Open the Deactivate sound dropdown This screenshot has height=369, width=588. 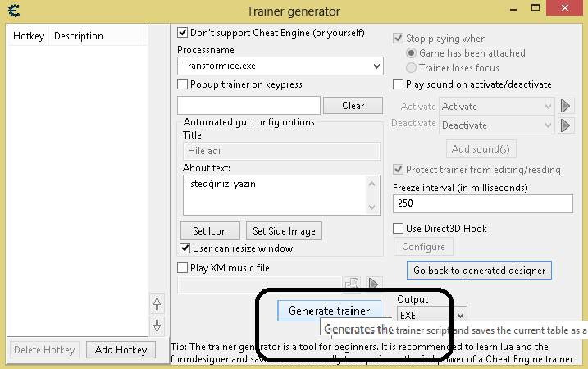[548, 125]
